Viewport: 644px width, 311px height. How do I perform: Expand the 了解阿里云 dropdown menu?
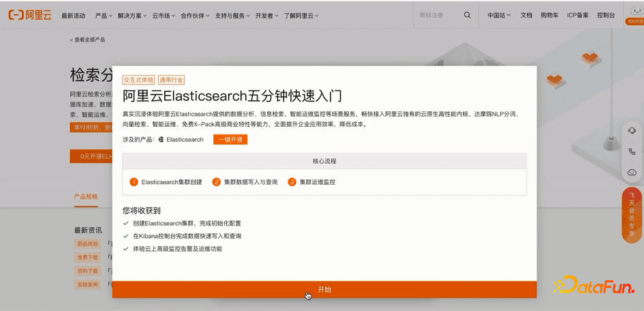pyautogui.click(x=301, y=16)
